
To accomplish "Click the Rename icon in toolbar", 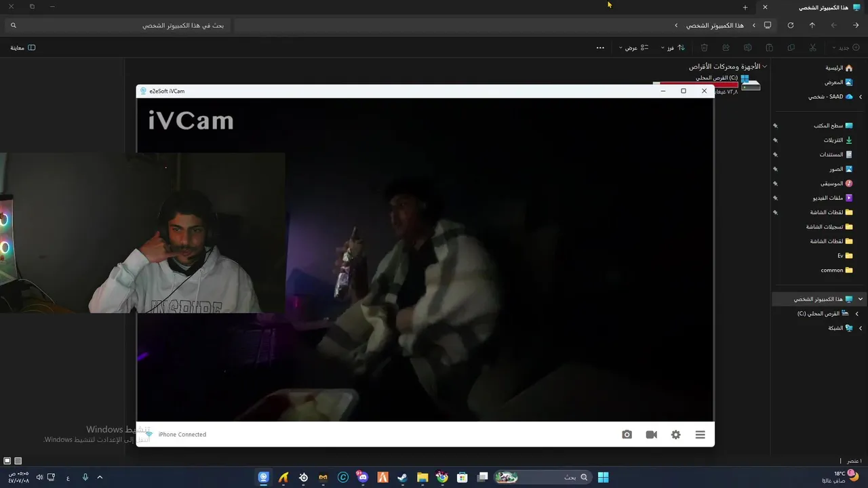I will pyautogui.click(x=747, y=47).
